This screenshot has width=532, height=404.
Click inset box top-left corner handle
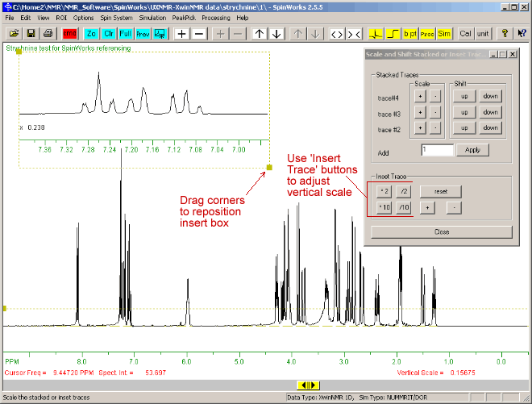tap(19, 52)
